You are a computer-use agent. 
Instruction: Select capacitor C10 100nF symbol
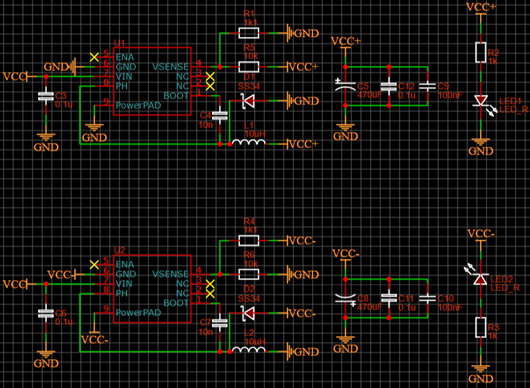coord(428,298)
